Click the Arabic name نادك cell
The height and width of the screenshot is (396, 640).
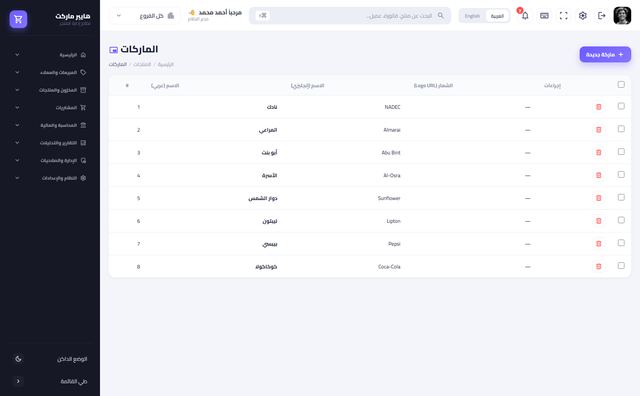pyautogui.click(x=272, y=107)
